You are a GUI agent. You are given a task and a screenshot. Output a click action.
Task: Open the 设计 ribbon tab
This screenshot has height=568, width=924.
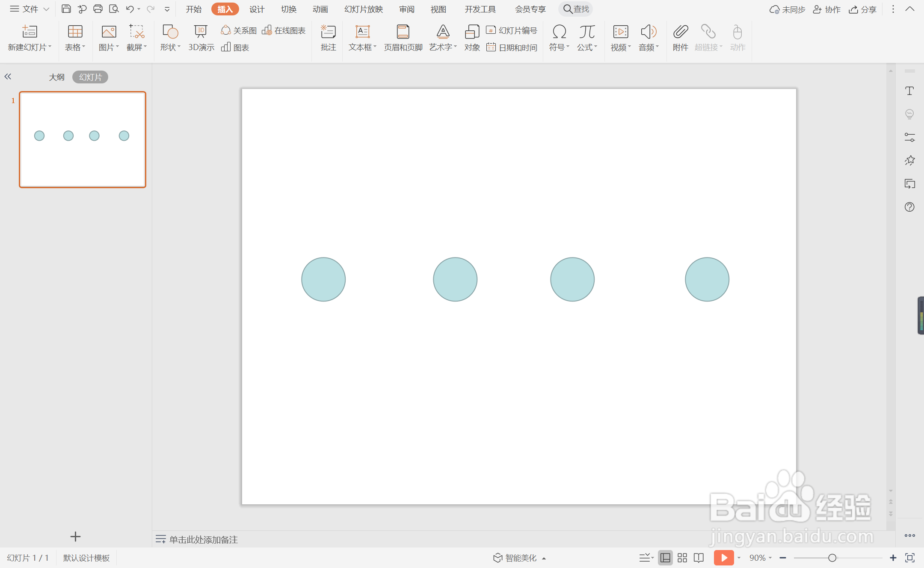click(x=257, y=9)
